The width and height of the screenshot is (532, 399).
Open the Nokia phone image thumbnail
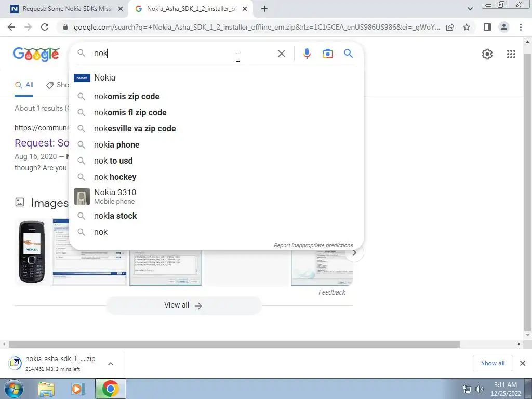click(x=33, y=252)
